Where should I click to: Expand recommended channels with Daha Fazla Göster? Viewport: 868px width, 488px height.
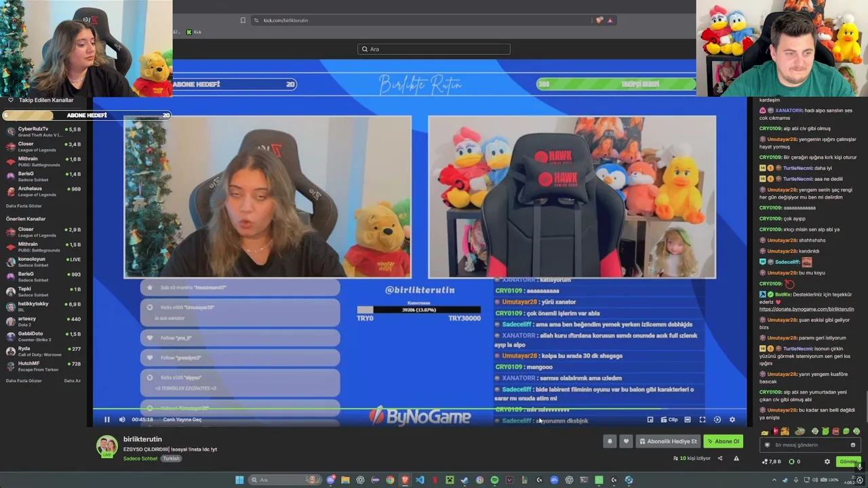24,381
